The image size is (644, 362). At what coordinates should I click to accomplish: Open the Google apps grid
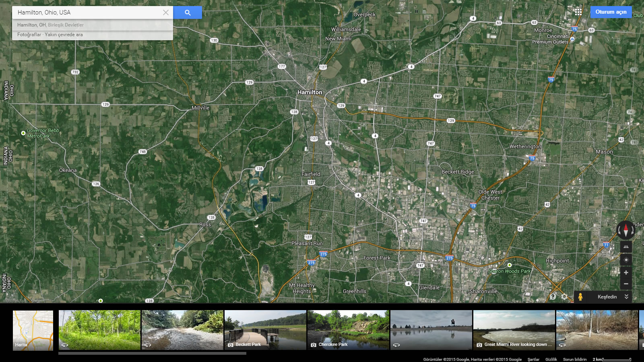point(578,12)
